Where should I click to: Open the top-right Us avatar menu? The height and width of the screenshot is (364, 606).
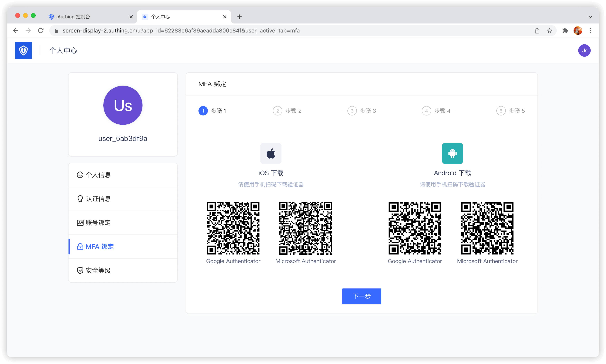(x=584, y=50)
